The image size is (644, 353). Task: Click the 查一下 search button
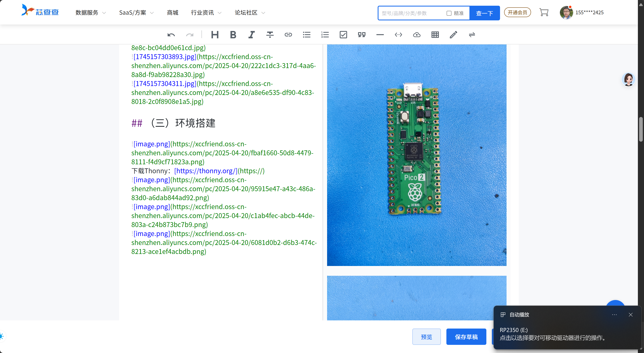coord(484,13)
